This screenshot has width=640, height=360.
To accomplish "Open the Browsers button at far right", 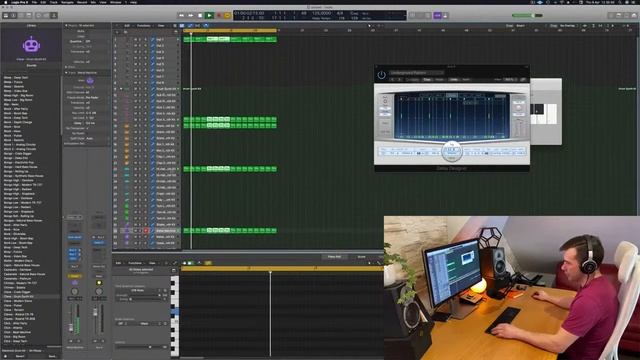I will [x=634, y=16].
